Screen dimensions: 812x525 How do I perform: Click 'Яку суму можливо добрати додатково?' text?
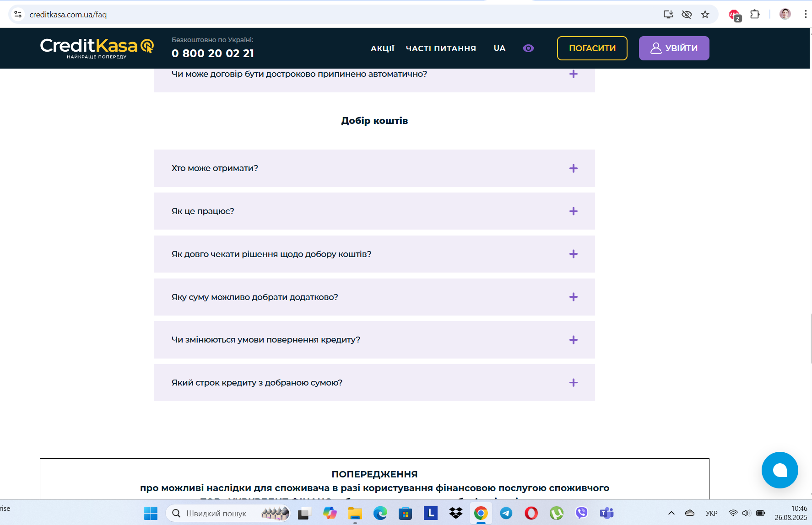(x=254, y=297)
